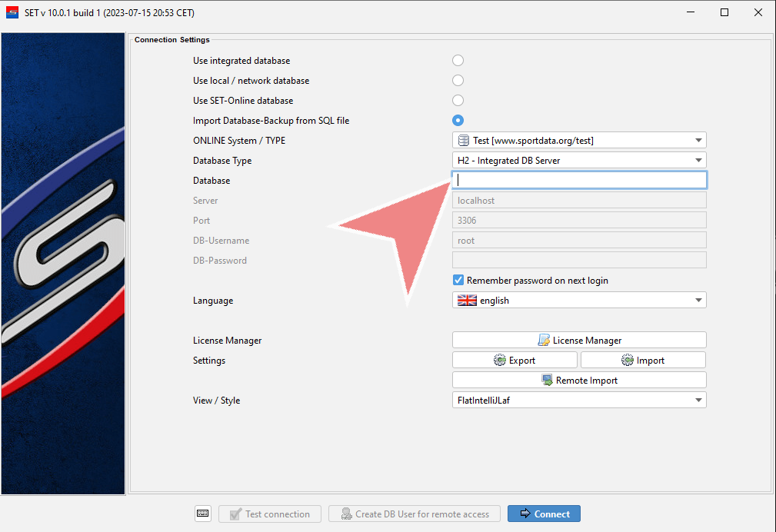Click the keyboard icon at the bottom
The image size is (776, 532).
click(203, 514)
